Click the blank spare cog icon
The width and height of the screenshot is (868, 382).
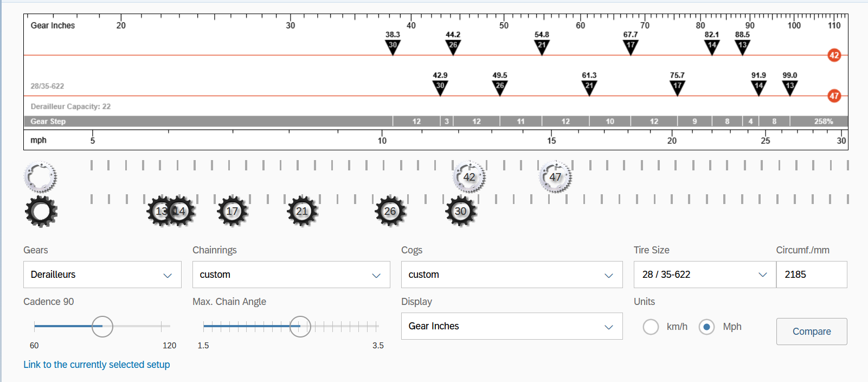coord(41,212)
